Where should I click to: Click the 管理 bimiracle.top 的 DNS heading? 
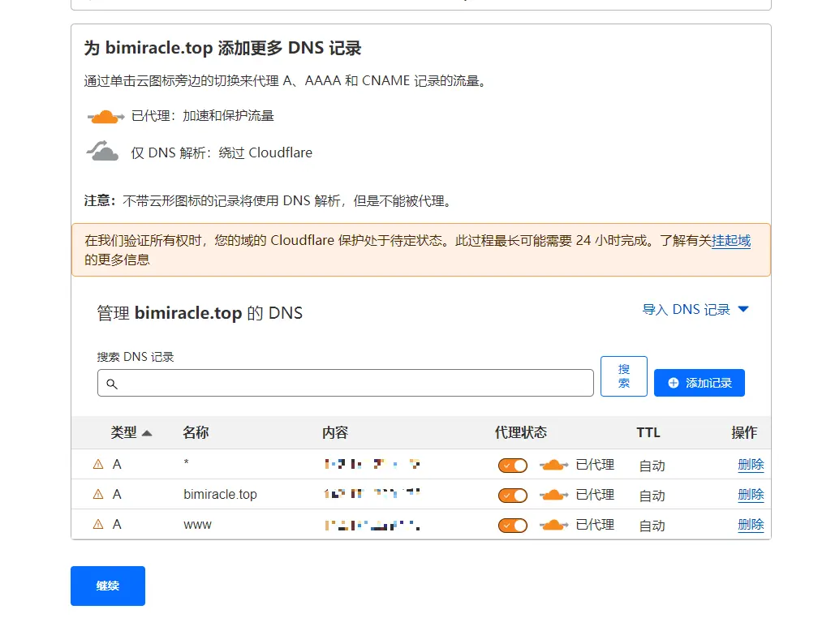tap(200, 313)
